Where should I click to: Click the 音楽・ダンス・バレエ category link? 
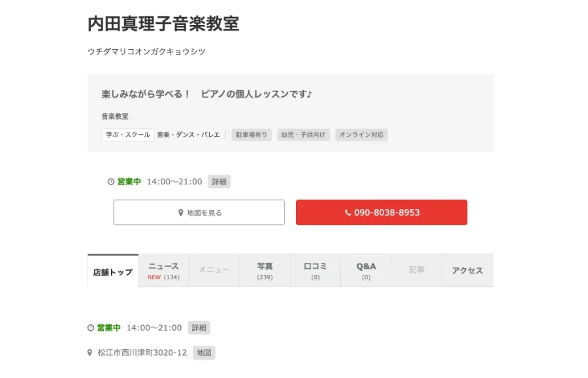pyautogui.click(x=188, y=135)
